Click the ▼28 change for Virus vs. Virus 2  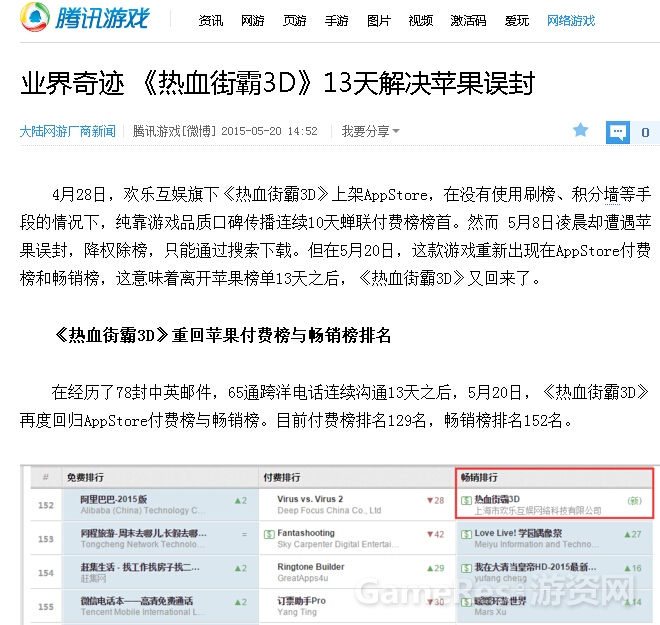[435, 500]
